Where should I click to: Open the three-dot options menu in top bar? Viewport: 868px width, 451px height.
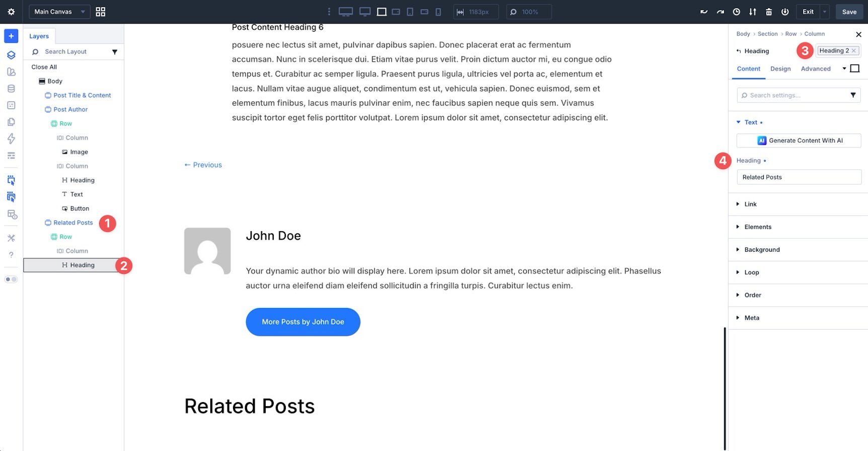point(329,12)
